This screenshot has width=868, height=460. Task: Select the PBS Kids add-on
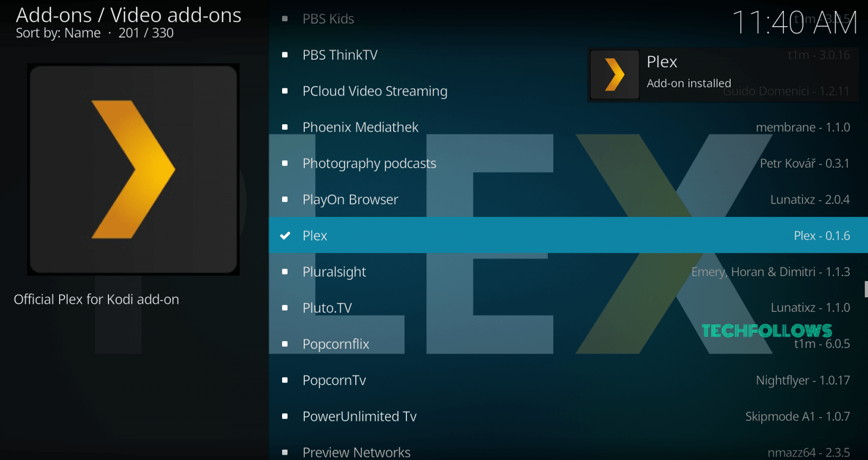(568, 19)
